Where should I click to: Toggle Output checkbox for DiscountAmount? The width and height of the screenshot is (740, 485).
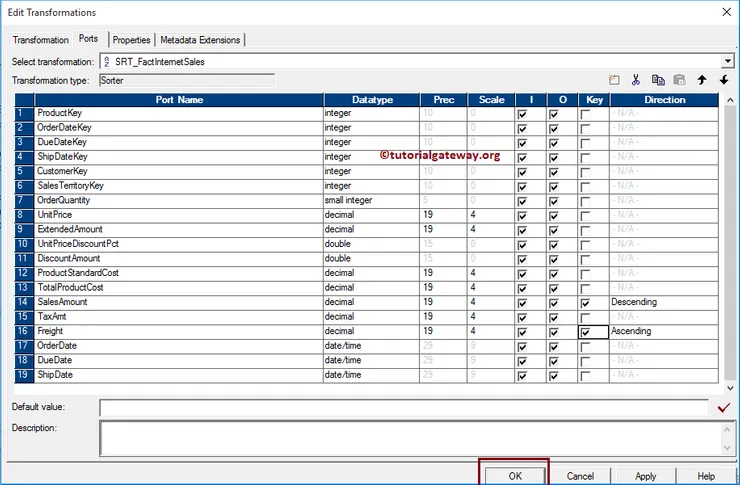click(x=554, y=259)
